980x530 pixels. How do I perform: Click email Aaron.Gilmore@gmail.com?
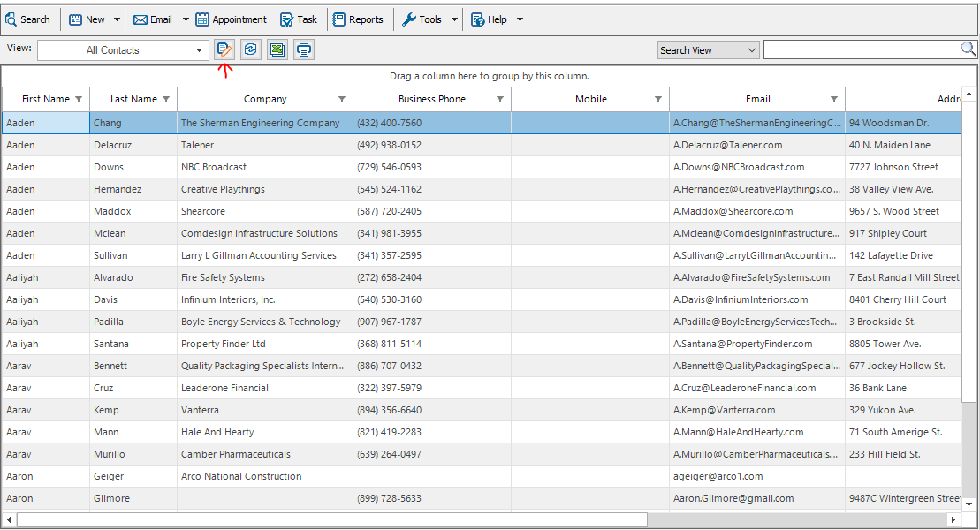(757, 499)
